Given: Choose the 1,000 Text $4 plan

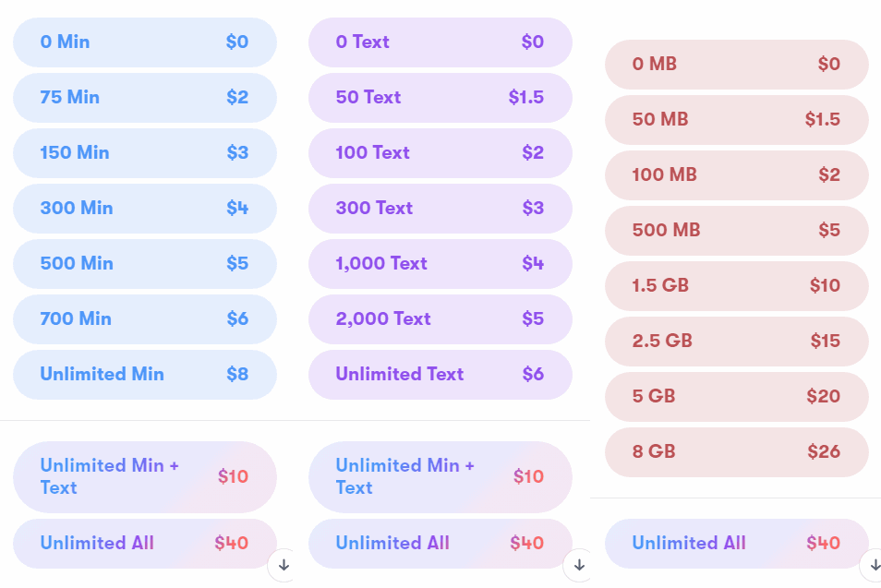Looking at the screenshot, I should point(440,263).
